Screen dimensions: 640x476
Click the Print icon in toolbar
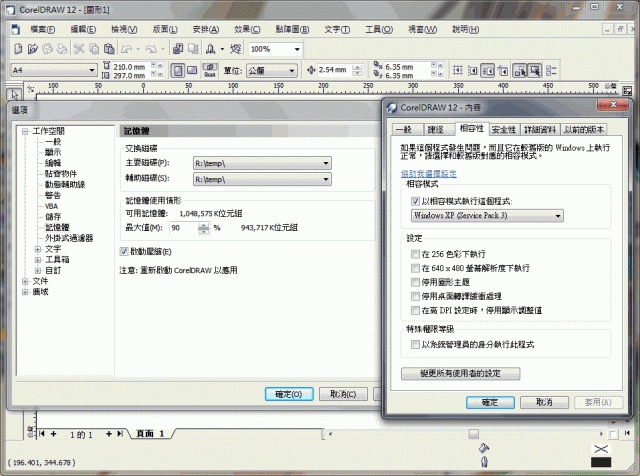pyautogui.click(x=62, y=49)
